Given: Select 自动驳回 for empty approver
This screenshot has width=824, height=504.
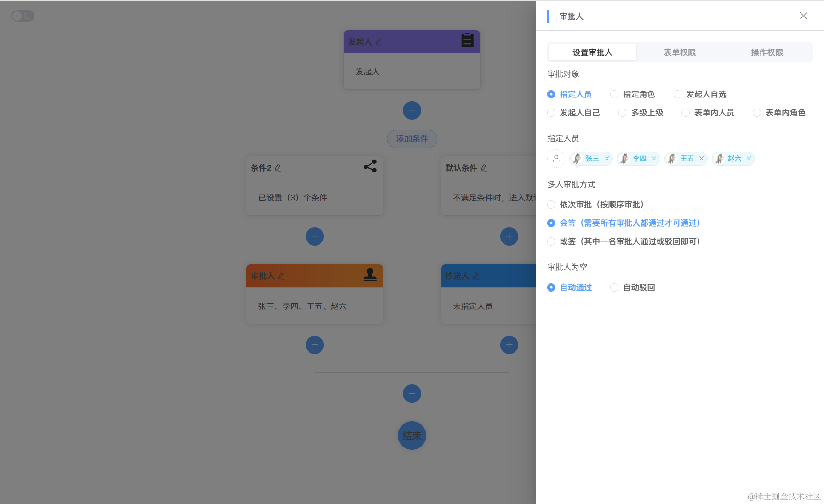Looking at the screenshot, I should 614,287.
